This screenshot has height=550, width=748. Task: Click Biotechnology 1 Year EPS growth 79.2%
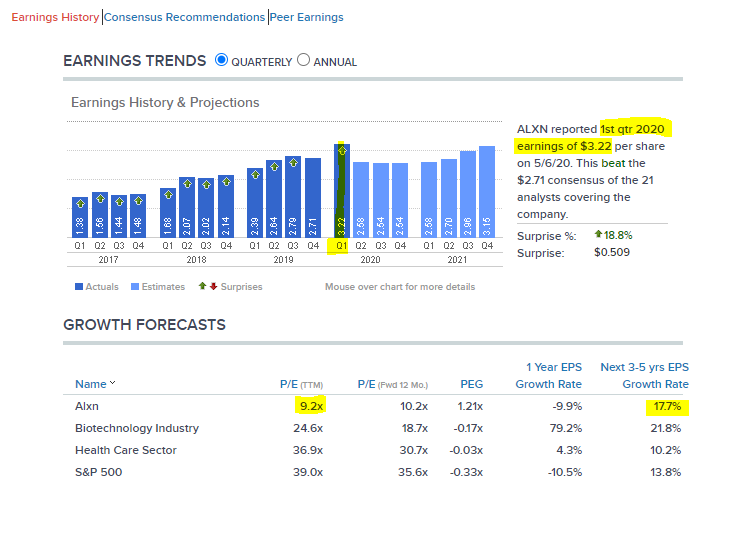coord(566,428)
